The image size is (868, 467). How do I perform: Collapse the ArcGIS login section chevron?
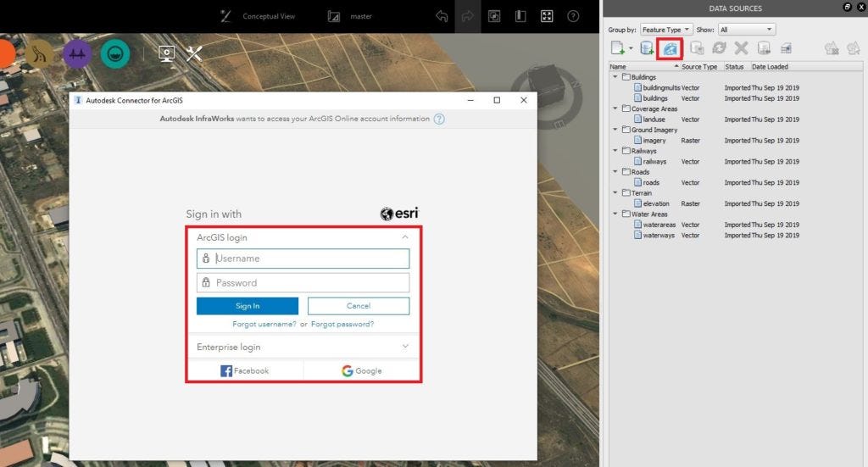(405, 236)
